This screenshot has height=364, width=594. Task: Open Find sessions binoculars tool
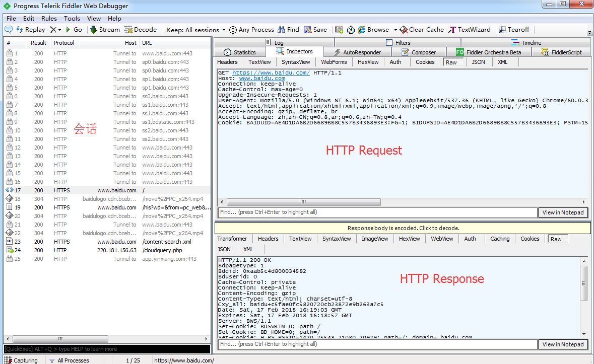pyautogui.click(x=288, y=30)
